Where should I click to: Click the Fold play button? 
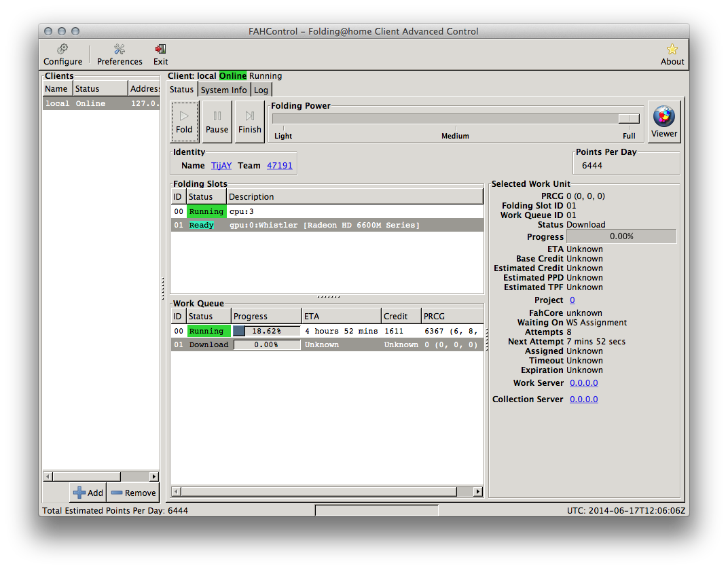(184, 122)
